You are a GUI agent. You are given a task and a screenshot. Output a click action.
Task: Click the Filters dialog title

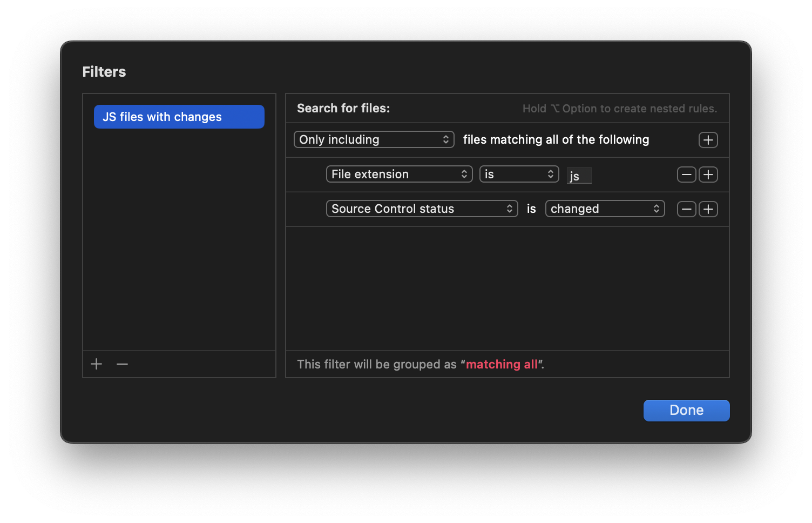pos(104,72)
